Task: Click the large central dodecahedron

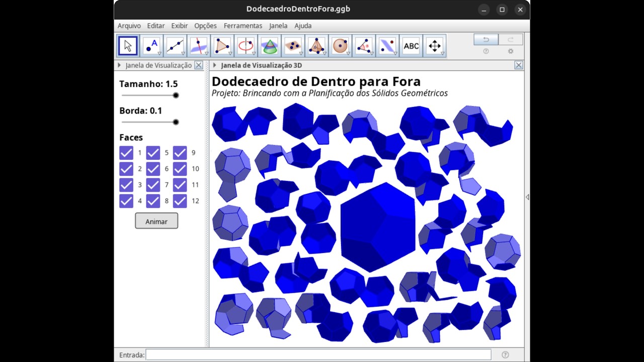Action: tap(378, 227)
